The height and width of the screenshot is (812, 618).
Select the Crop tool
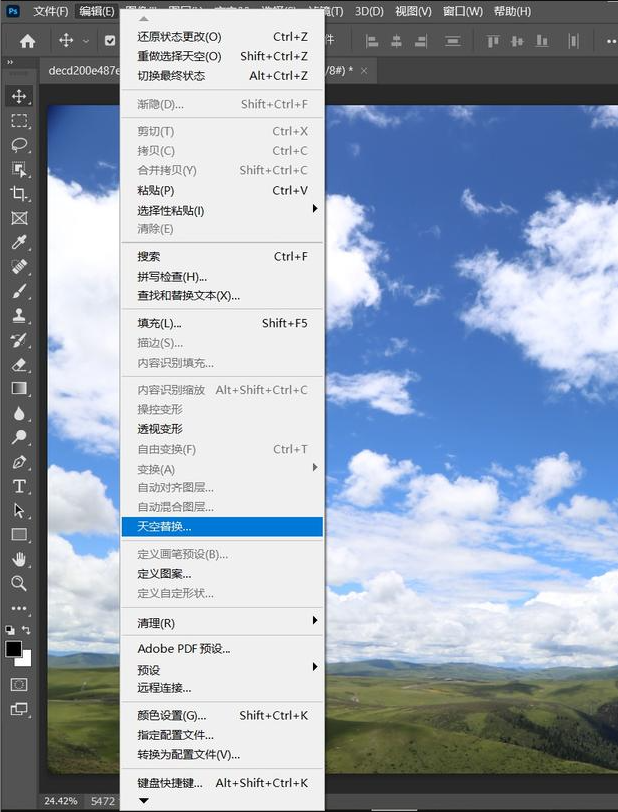[x=19, y=194]
